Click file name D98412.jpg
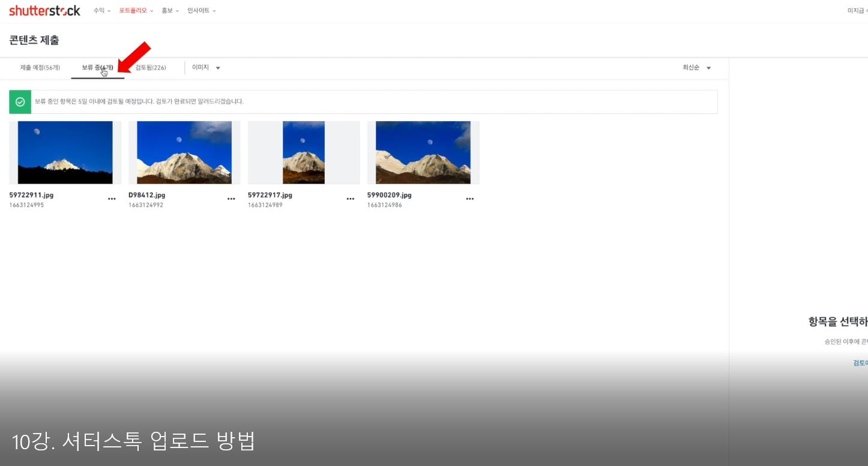 [x=147, y=196]
